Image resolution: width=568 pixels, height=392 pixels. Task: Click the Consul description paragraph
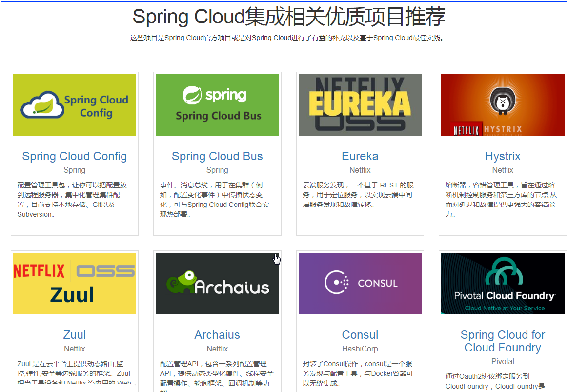358,373
